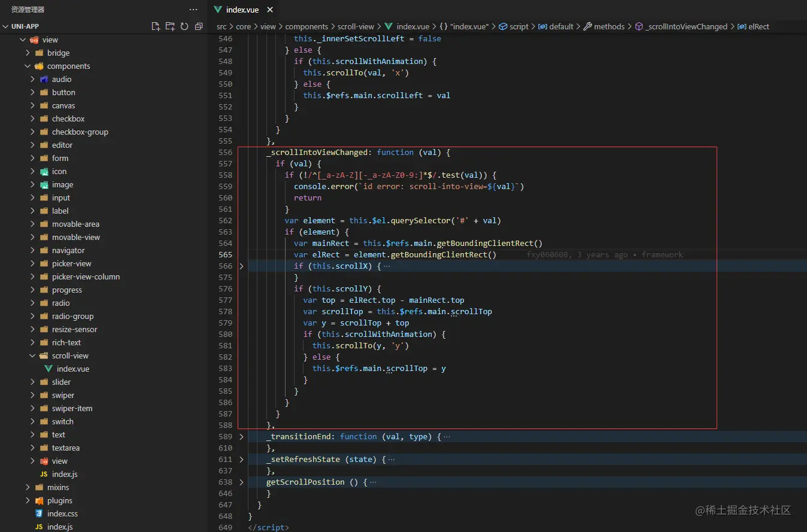The height and width of the screenshot is (532, 807).
Task: Close the index.vue editor tab
Action: 270,10
